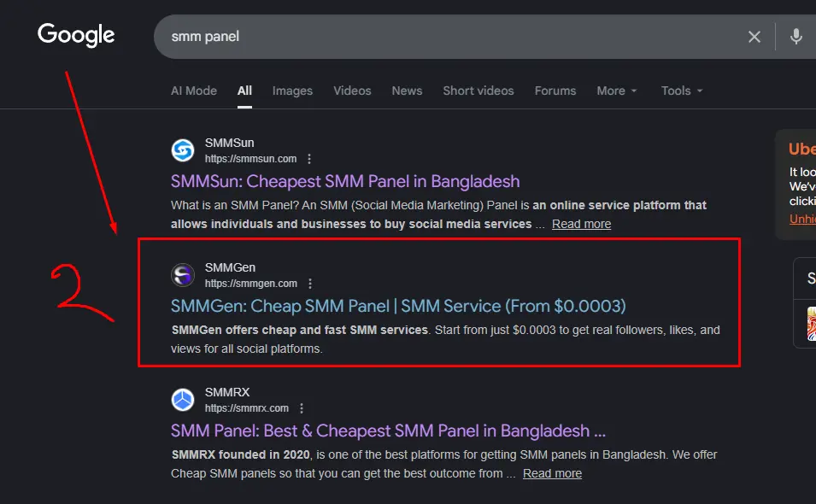Switch to the AI Mode tab
Image resolution: width=816 pixels, height=504 pixels.
(194, 91)
